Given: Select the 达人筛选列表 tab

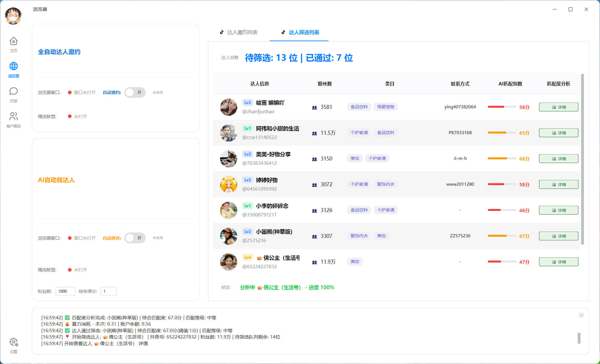Looking at the screenshot, I should tap(304, 32).
